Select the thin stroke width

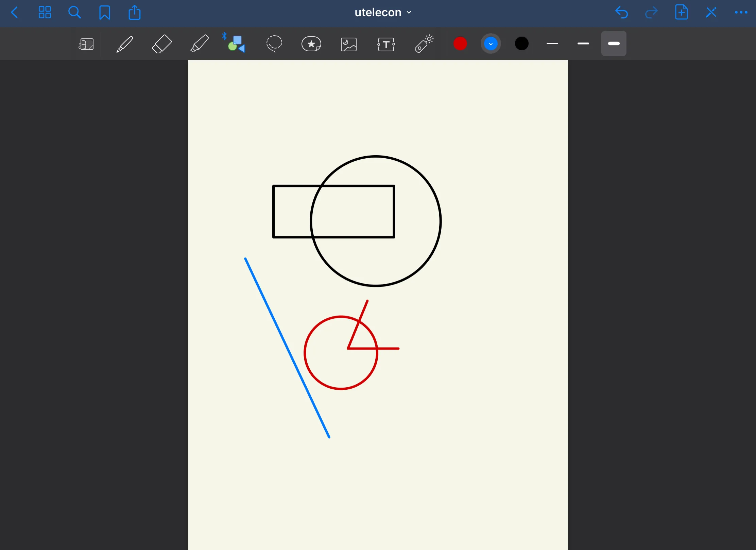552,43
